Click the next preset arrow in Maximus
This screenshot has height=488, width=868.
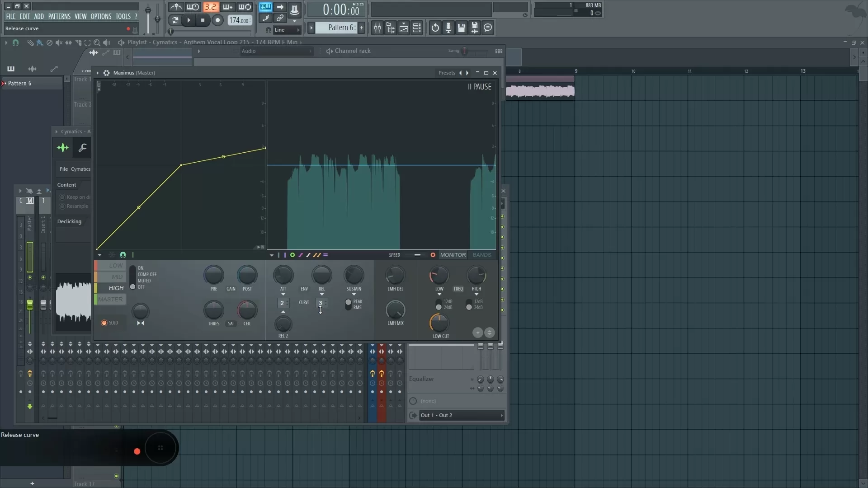coord(468,73)
